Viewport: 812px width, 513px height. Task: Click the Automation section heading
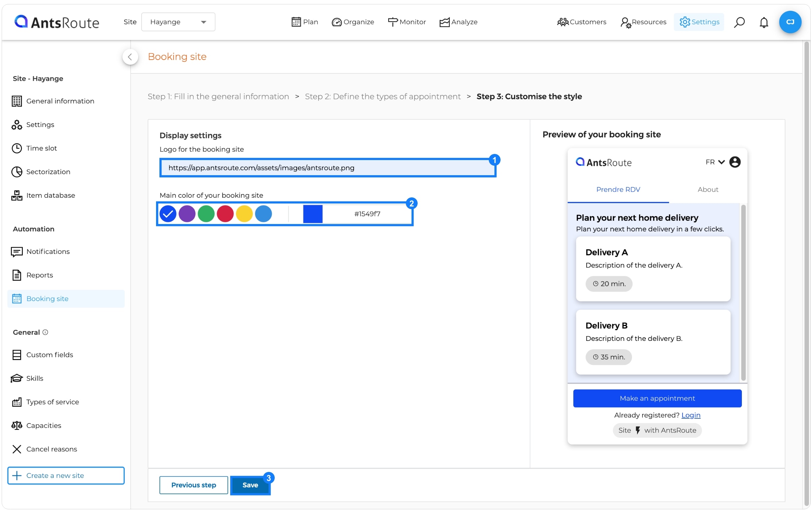click(x=33, y=229)
